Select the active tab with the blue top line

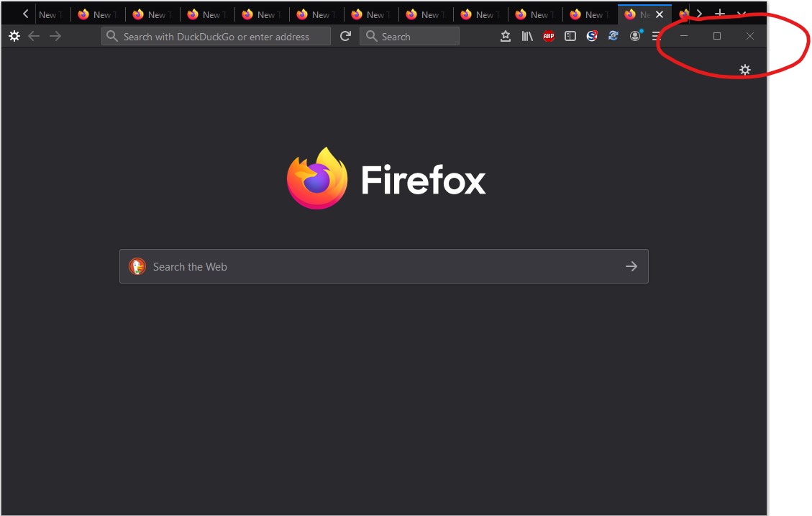click(x=644, y=14)
